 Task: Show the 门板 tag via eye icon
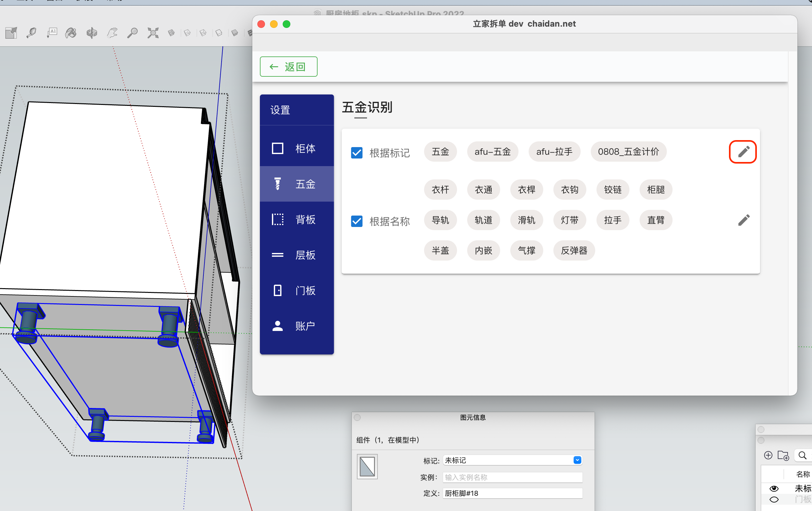tap(774, 500)
